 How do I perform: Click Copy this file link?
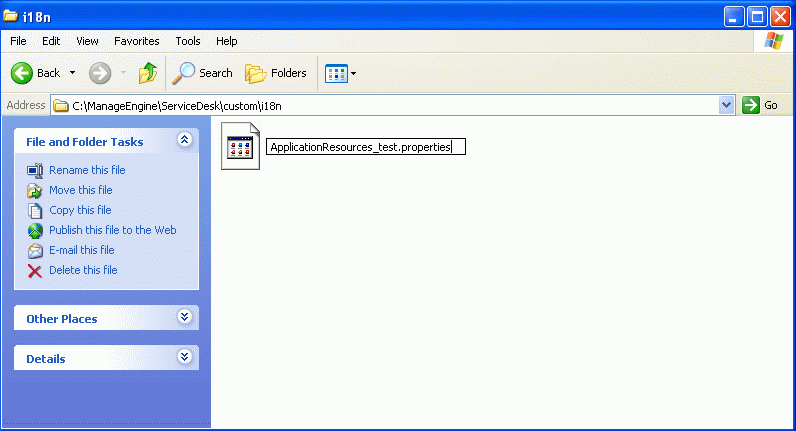coord(80,210)
